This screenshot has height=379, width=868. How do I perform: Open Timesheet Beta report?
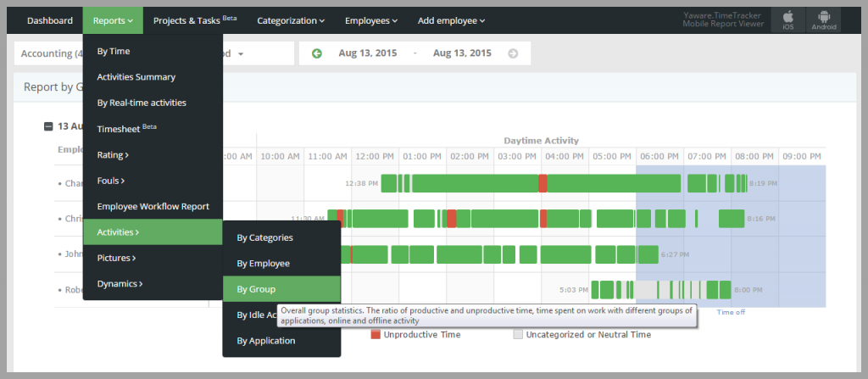pos(153,129)
